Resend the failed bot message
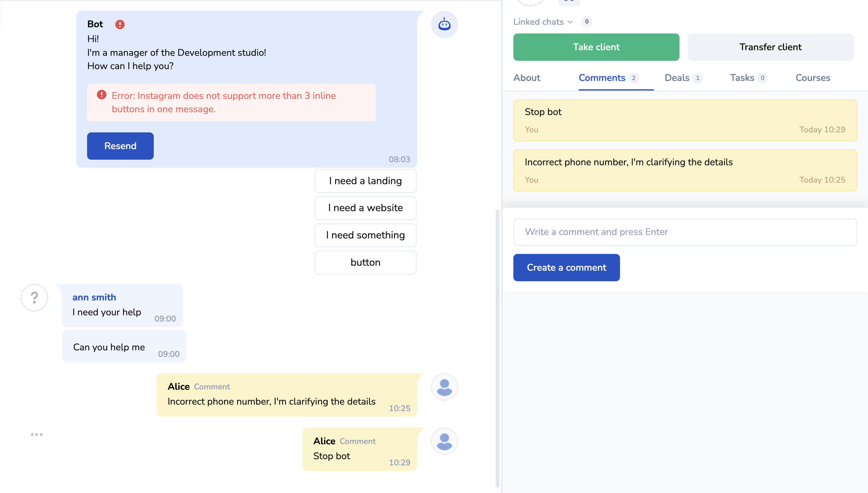 click(120, 146)
